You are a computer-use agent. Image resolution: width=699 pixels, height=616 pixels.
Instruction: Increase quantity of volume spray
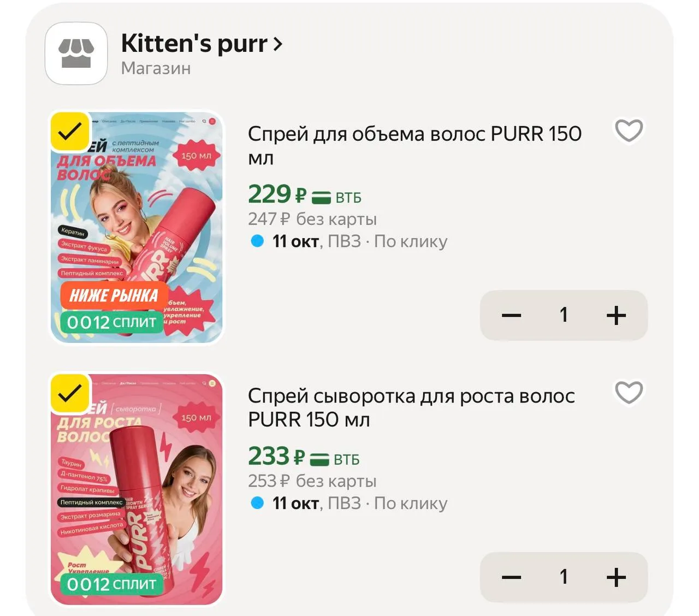point(616,315)
